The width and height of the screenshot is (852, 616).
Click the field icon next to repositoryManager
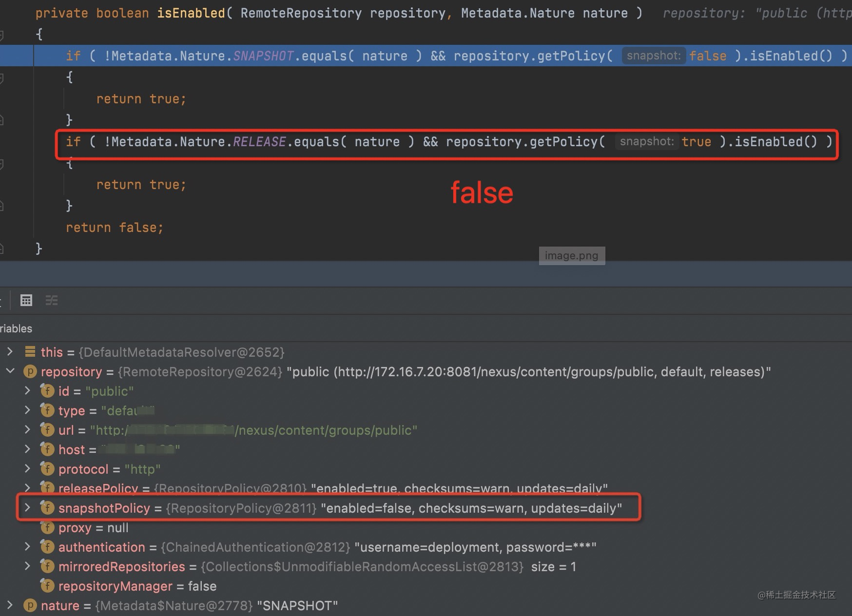click(x=47, y=586)
